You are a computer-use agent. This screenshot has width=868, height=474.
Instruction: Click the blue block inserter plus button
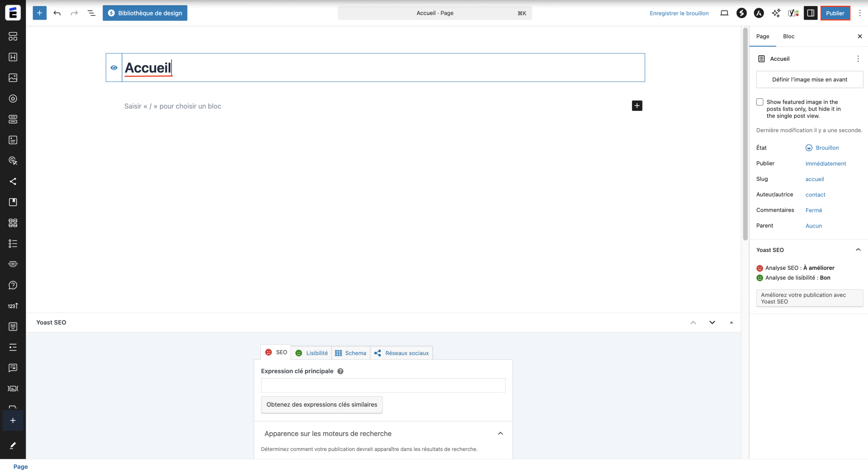pyautogui.click(x=40, y=13)
